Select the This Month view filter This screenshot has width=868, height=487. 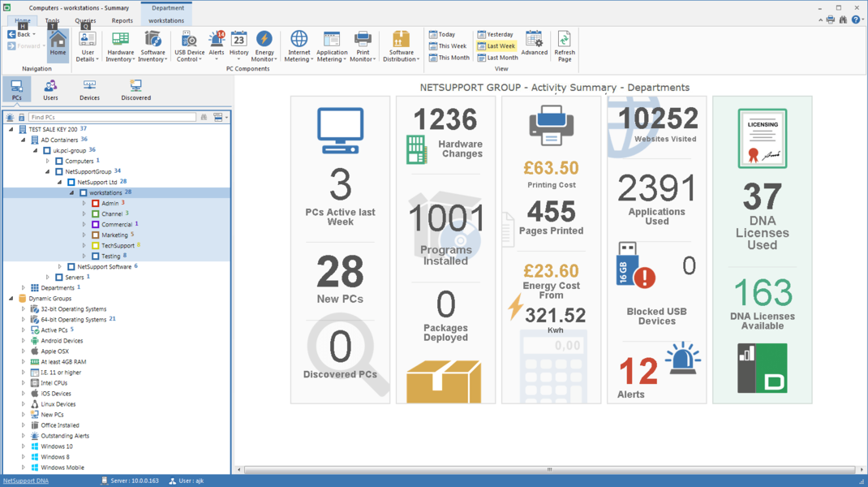pyautogui.click(x=449, y=58)
